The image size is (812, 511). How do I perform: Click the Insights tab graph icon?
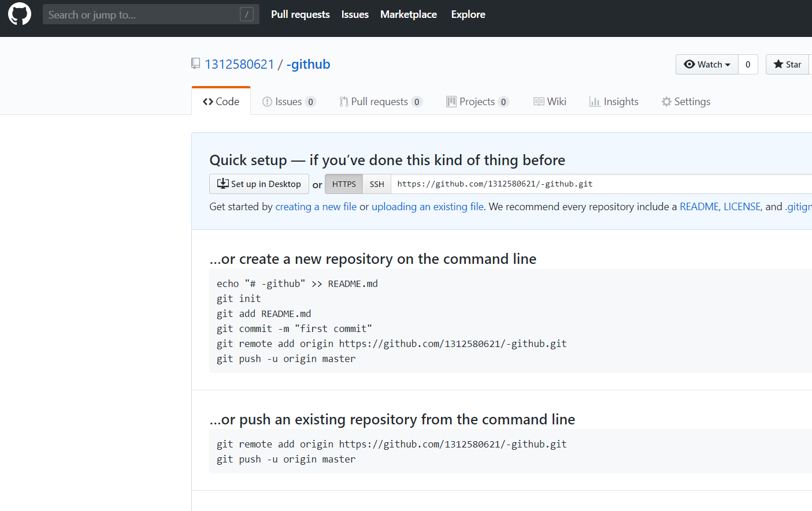(595, 102)
